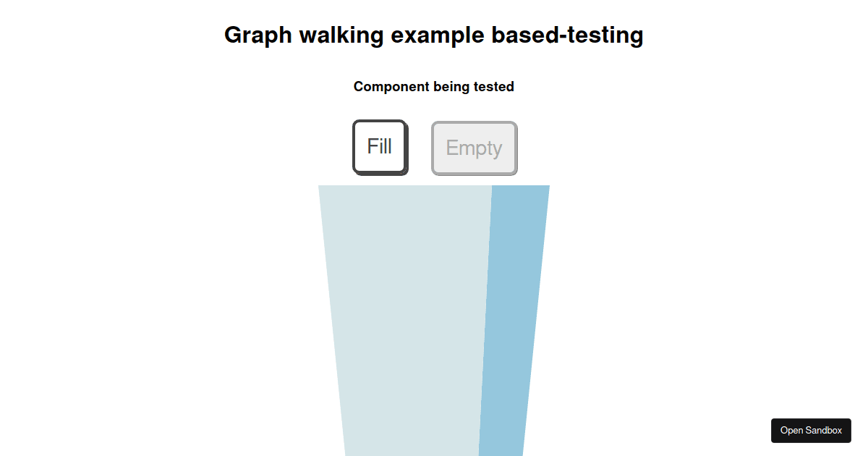This screenshot has width=868, height=456.
Task: Click the greyed-out Empty button
Action: click(x=475, y=148)
